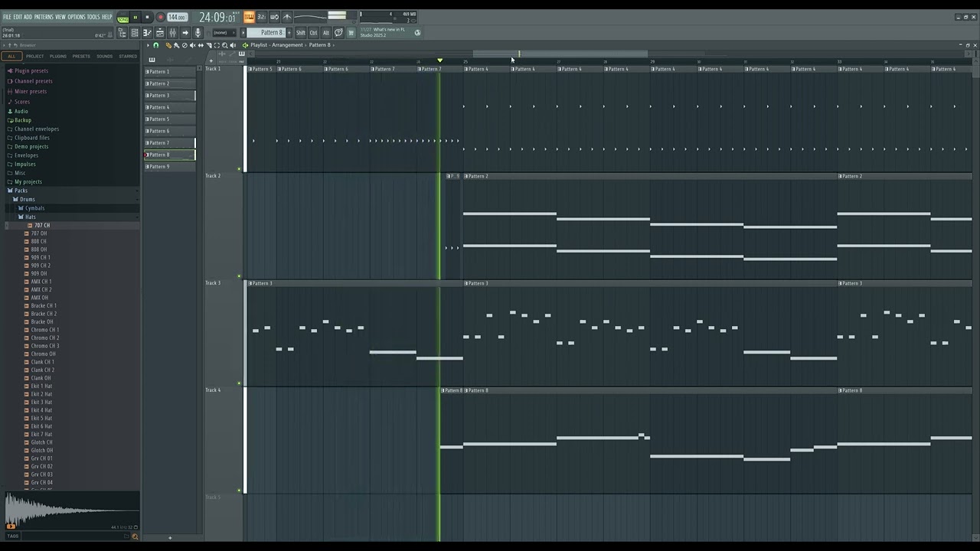Toggle Track 3 mute LED
The width and height of the screenshot is (980, 551).
coord(240,383)
